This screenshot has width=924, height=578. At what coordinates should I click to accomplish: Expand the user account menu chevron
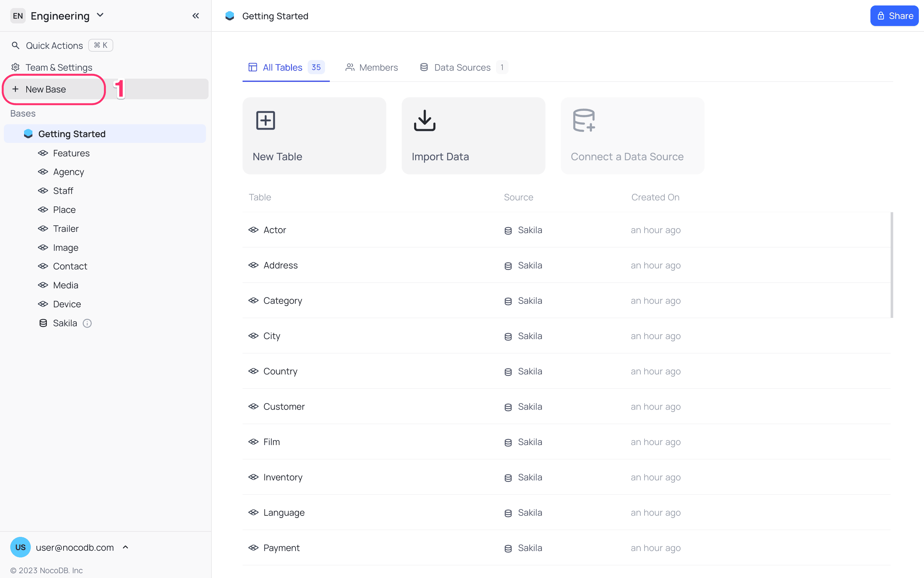125,547
